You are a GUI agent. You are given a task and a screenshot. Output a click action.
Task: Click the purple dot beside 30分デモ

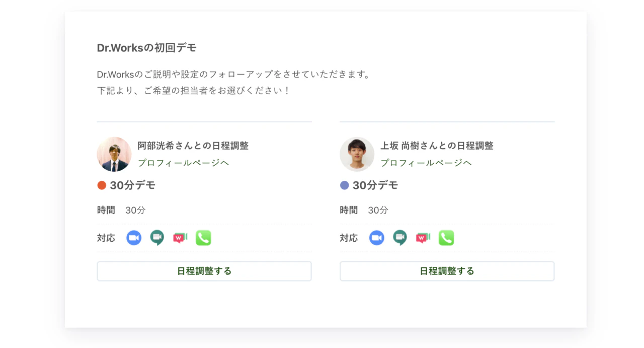pos(345,185)
